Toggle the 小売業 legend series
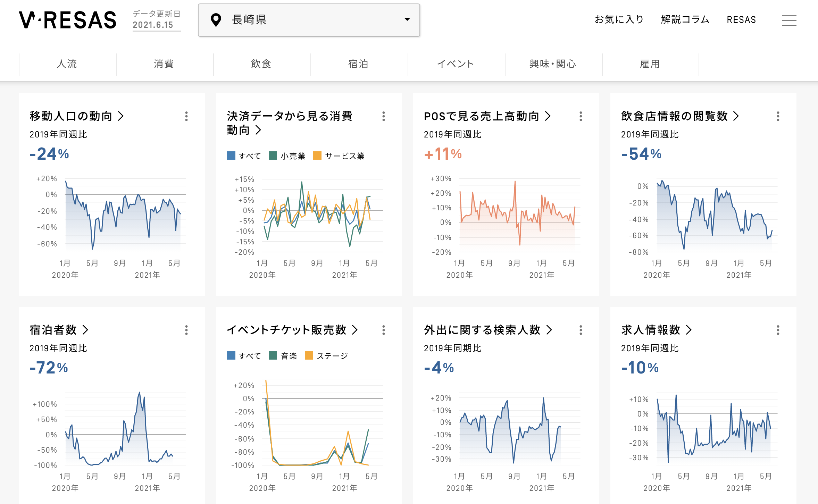818x504 pixels. point(287,156)
